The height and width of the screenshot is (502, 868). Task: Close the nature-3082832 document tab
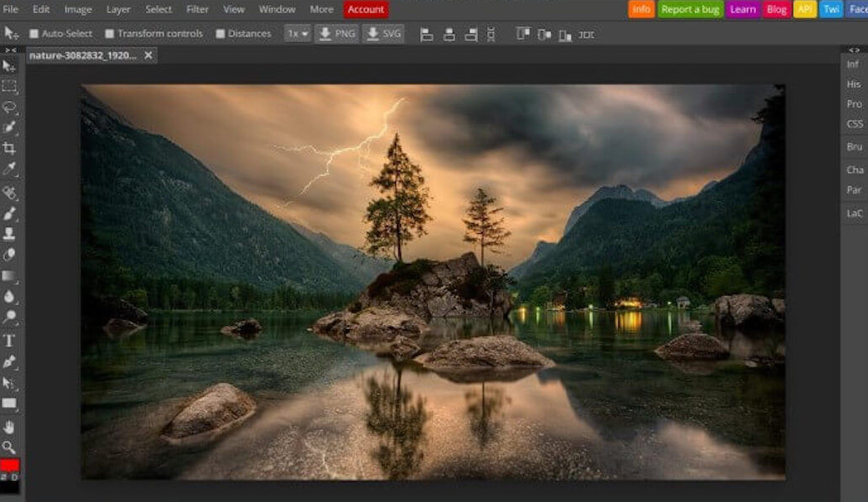pyautogui.click(x=149, y=55)
